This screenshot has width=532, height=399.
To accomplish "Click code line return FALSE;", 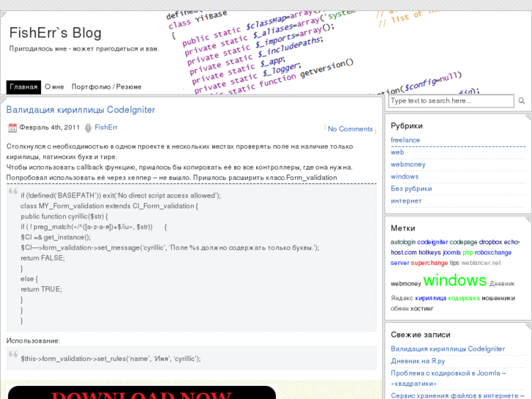I will point(42,258).
